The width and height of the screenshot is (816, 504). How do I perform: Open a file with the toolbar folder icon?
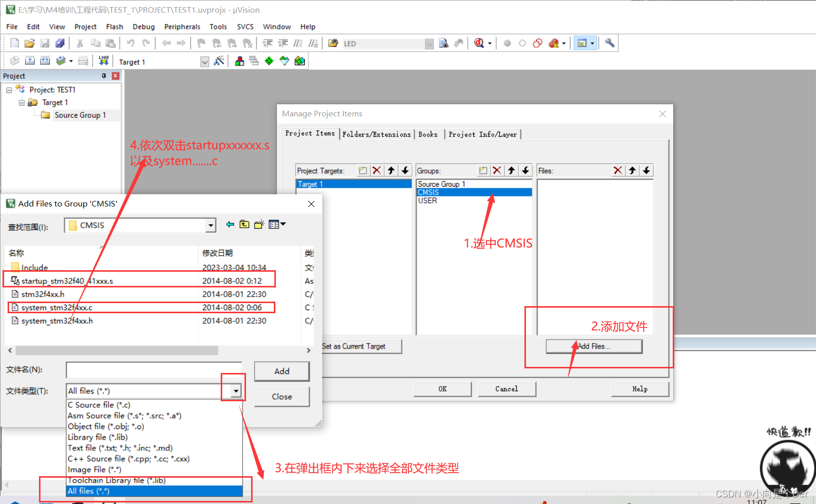point(29,43)
